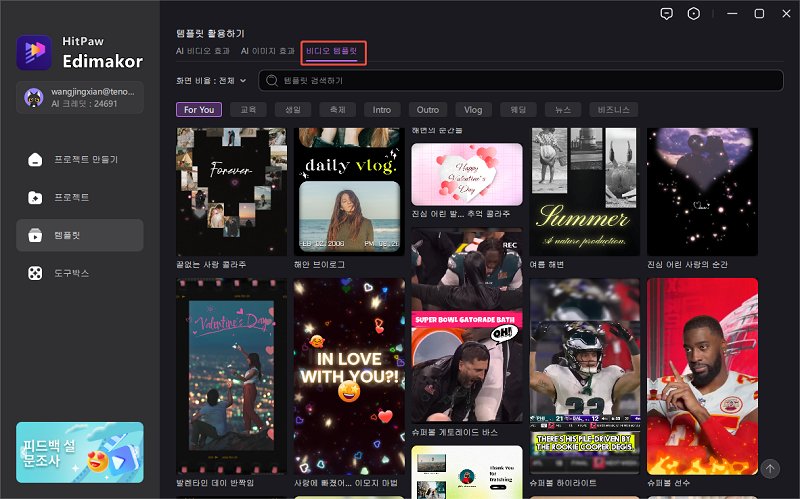The width and height of the screenshot is (800, 499).
Task: Open the heart sparkle template thumbnail
Action: (702, 191)
